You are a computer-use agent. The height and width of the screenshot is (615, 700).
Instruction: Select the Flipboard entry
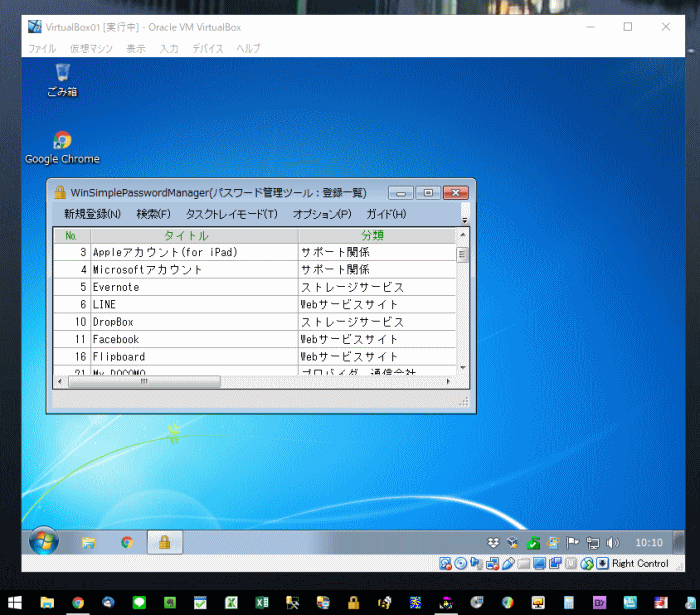tap(254, 357)
